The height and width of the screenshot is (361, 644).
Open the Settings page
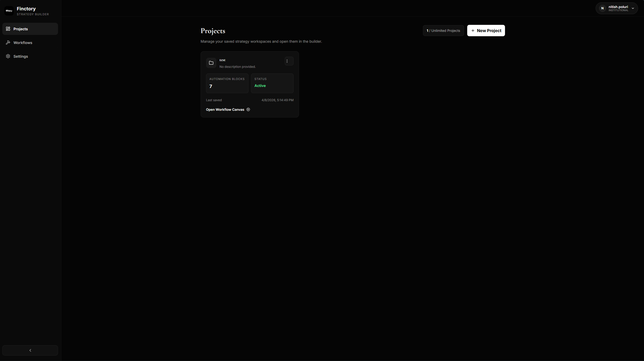click(x=21, y=56)
